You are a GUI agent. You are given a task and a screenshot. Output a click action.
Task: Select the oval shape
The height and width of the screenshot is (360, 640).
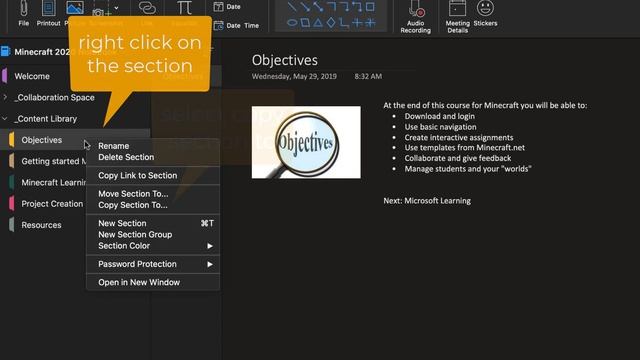click(x=292, y=23)
